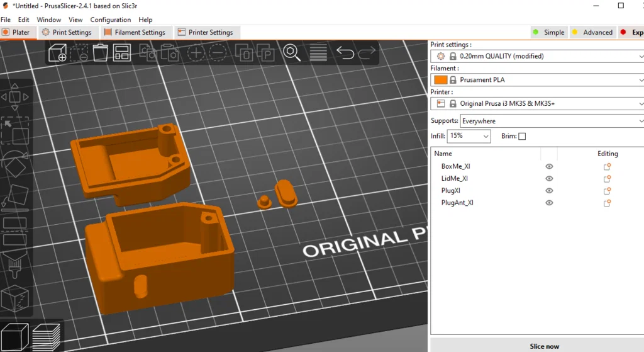Hide the BoxMe_XI object using eye icon
This screenshot has height=352, width=644.
click(549, 167)
